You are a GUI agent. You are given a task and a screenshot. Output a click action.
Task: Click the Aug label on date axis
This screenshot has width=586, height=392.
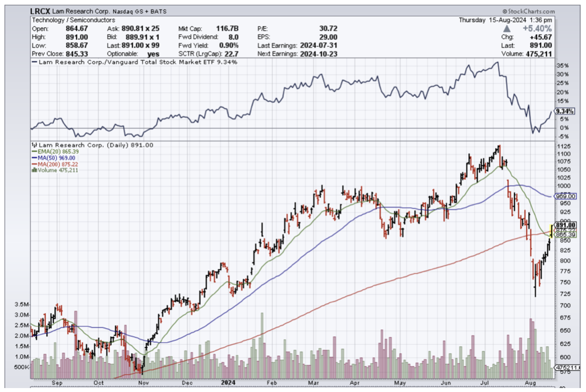(x=530, y=383)
